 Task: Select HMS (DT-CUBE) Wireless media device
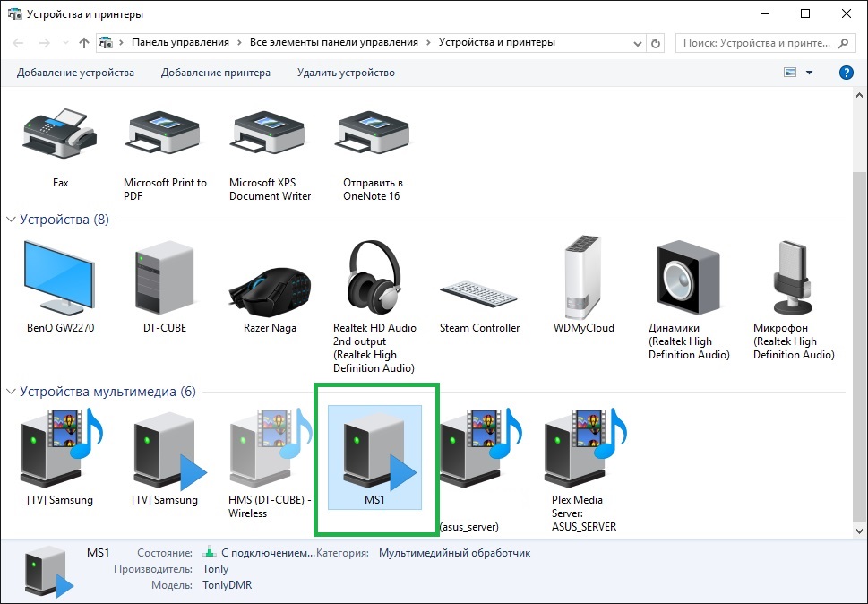coord(271,448)
